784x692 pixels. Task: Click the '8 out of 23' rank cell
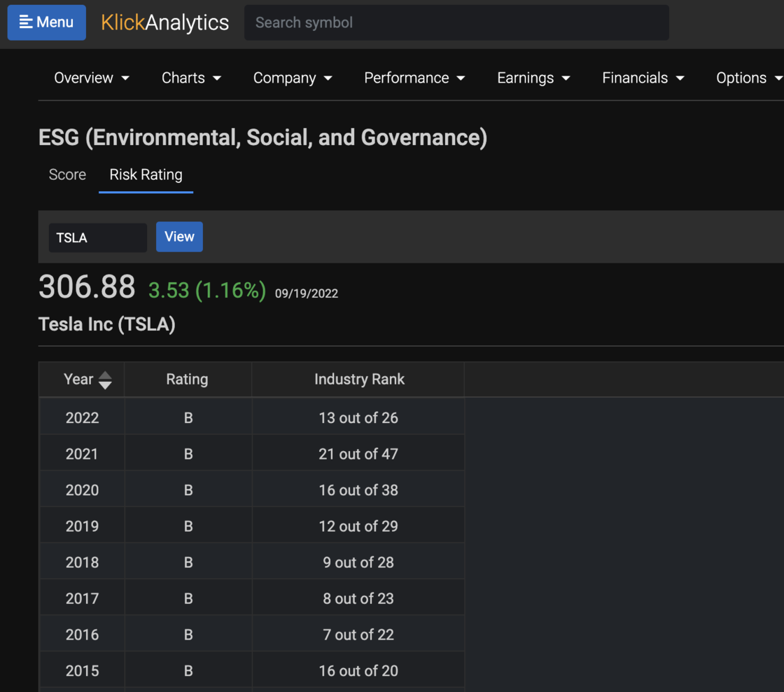click(358, 598)
